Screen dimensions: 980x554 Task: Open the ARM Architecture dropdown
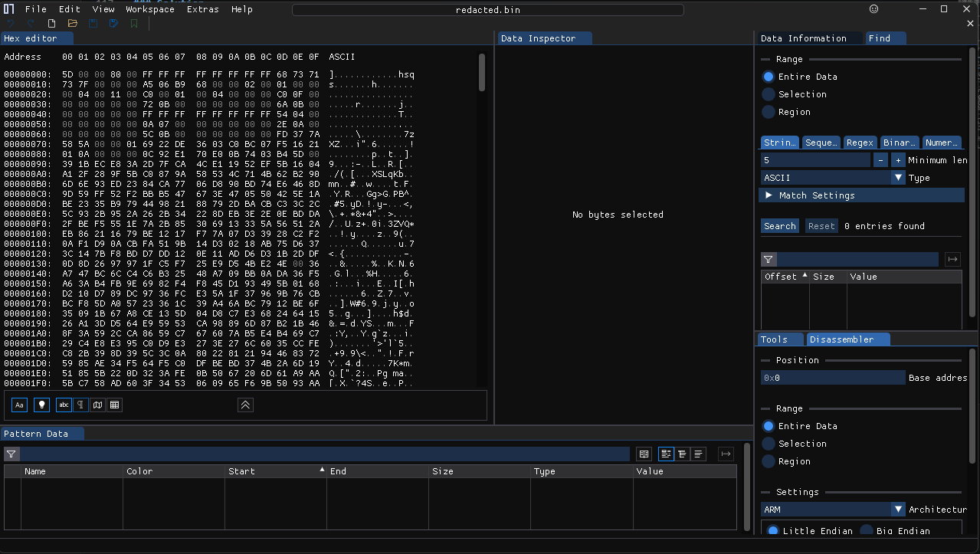(x=834, y=510)
